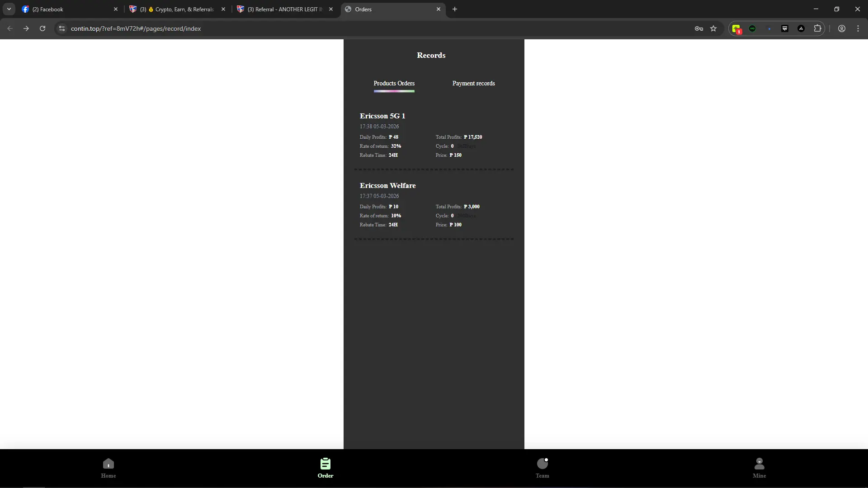This screenshot has width=868, height=488.
Task: Select the Order clipboard icon
Action: 325,464
